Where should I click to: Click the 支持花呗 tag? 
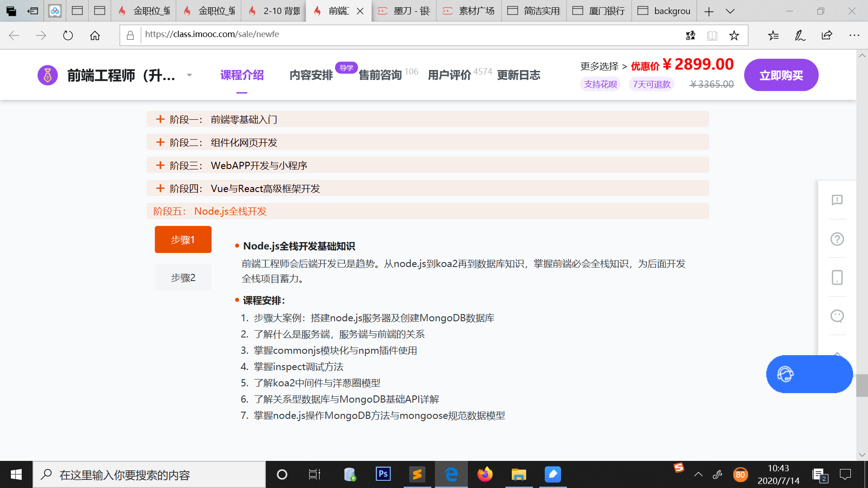point(600,84)
